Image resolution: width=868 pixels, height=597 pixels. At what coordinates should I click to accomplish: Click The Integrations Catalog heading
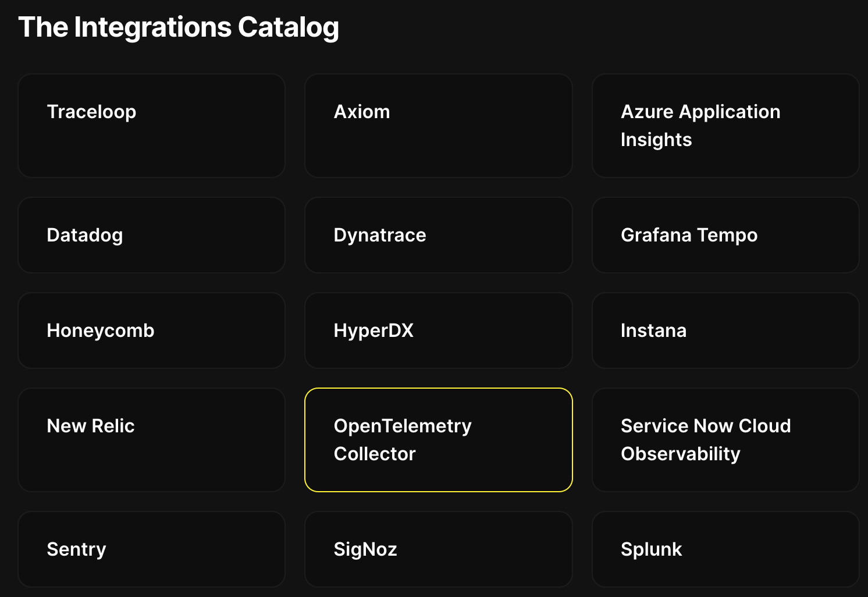pos(179,27)
